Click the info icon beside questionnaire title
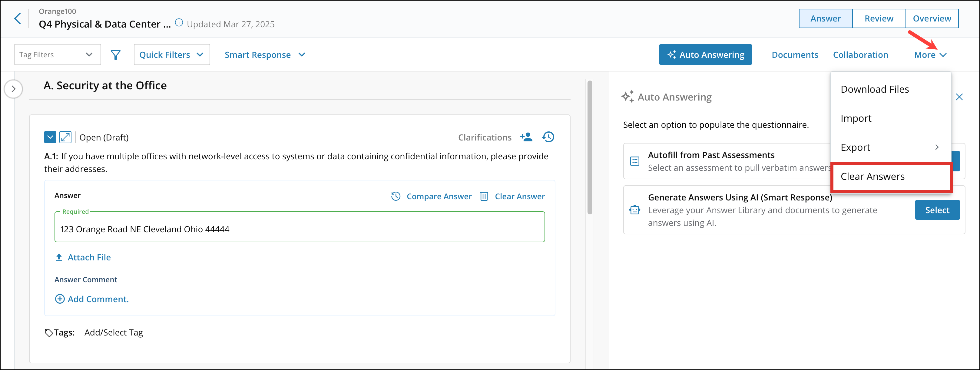This screenshot has height=370, width=980. point(178,23)
